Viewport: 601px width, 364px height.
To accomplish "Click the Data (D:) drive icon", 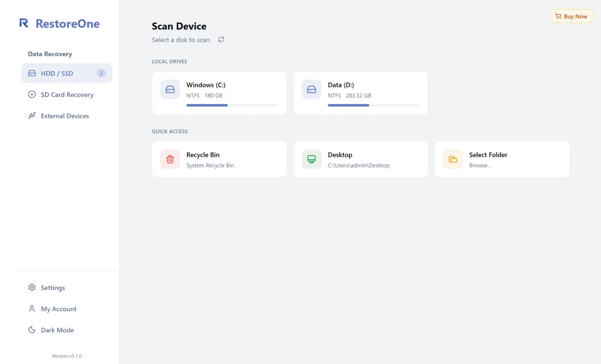I will (312, 90).
